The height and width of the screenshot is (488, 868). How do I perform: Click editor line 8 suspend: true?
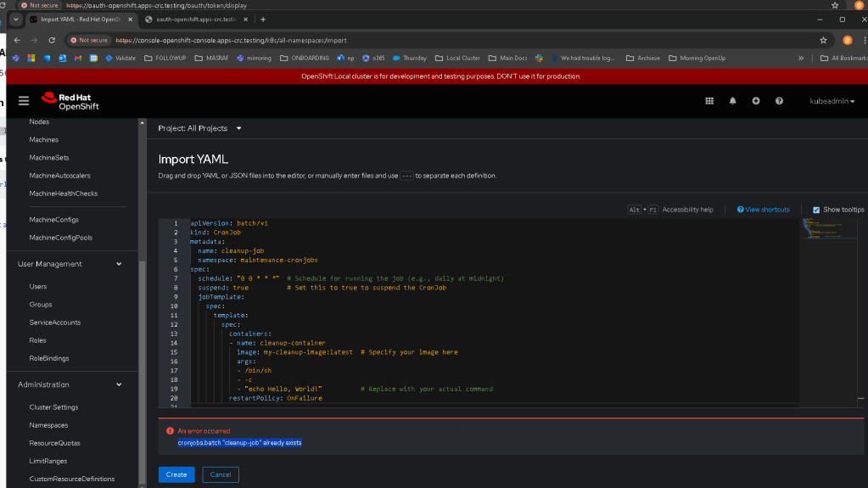(x=224, y=288)
